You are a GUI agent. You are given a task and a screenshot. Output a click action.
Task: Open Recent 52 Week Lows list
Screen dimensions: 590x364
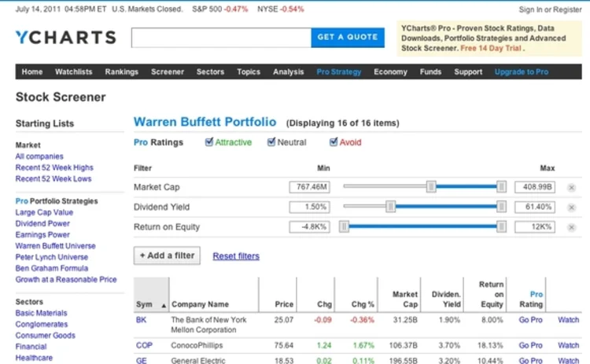[53, 179]
